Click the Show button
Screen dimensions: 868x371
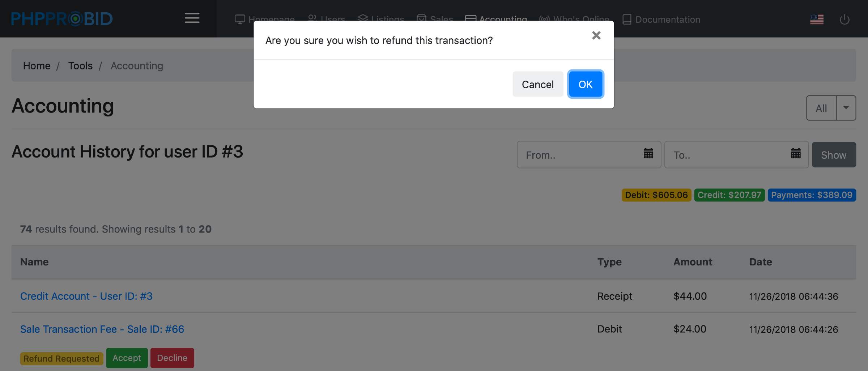(833, 155)
